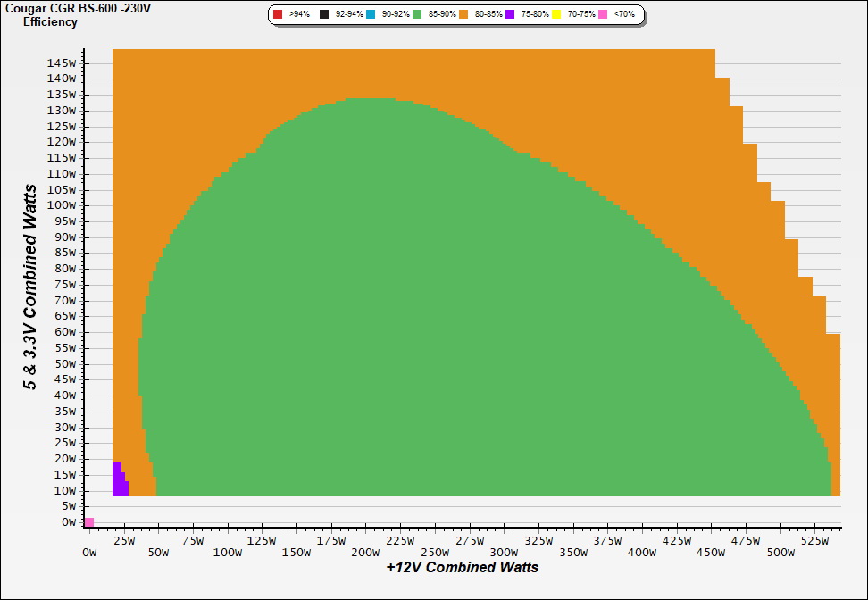The image size is (868, 600).
Task: Click the pink square at the chart origin
Action: (x=89, y=522)
